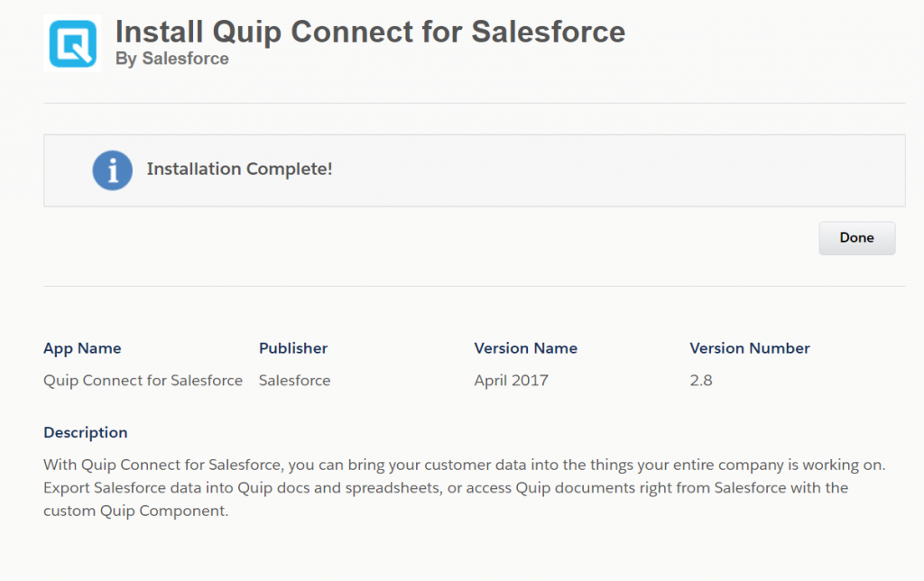Viewport: 924px width, 581px height.
Task: Select the Publisher column label
Action: tap(293, 348)
